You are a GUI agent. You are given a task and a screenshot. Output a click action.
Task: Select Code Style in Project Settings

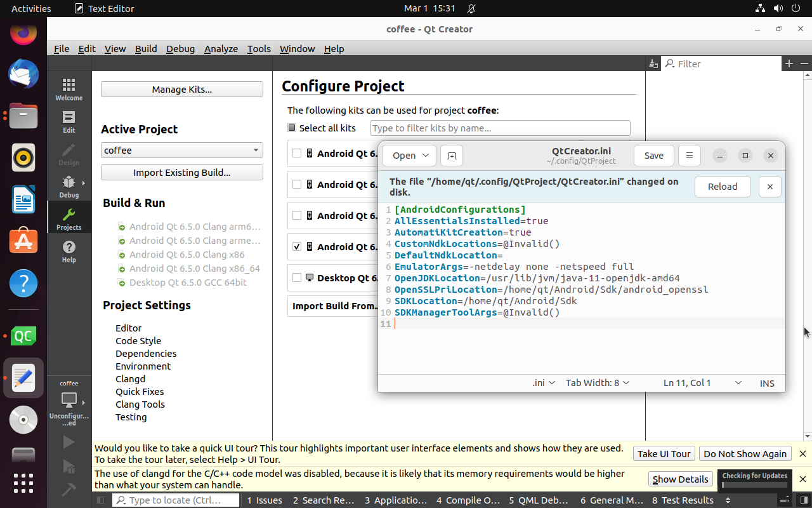[138, 341]
